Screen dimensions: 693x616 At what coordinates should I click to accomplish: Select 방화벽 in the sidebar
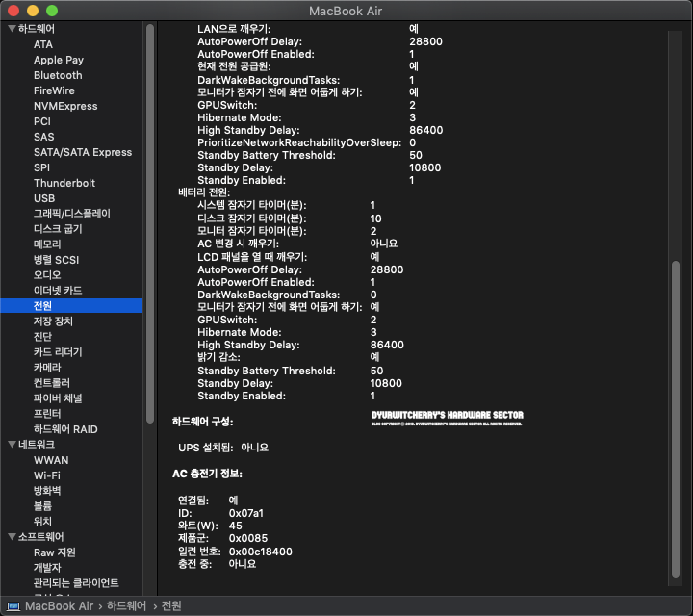coord(47,491)
